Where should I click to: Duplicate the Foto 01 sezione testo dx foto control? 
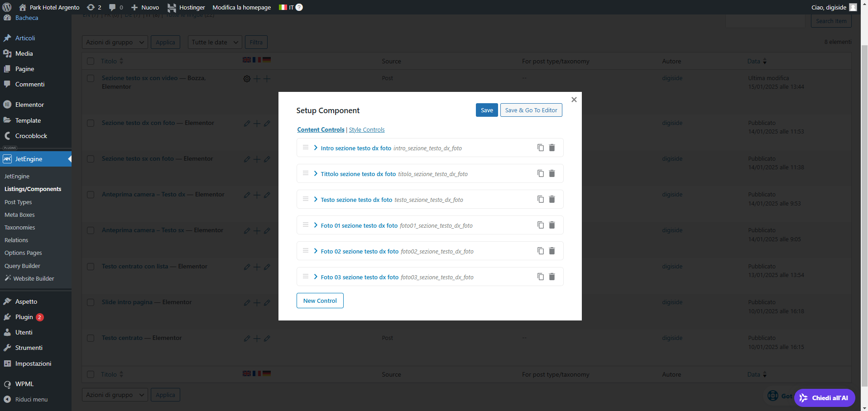tap(540, 225)
